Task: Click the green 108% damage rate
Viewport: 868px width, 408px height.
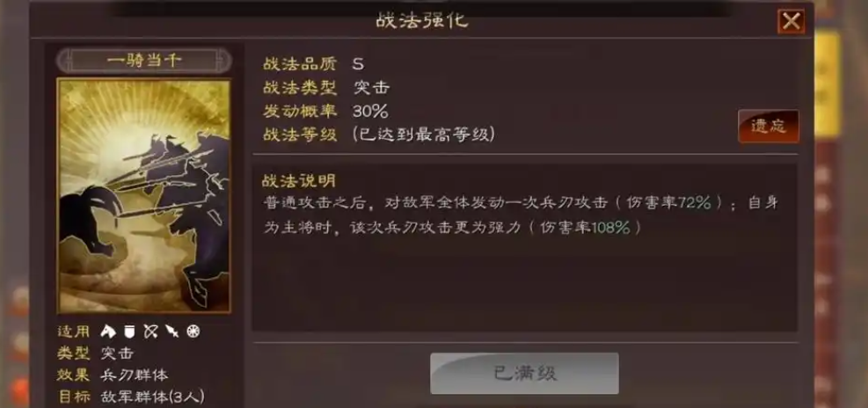Action: (x=611, y=228)
